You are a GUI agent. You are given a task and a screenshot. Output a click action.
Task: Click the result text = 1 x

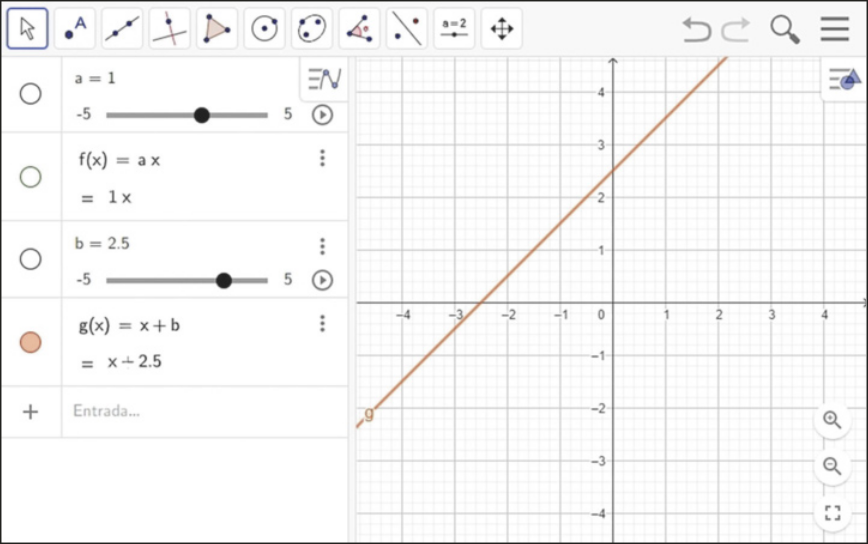coord(106,198)
